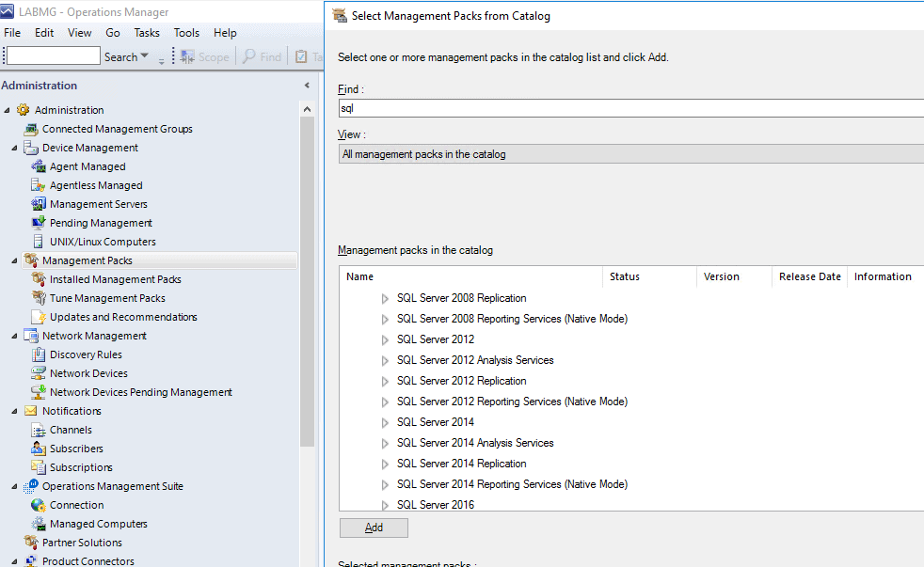
Task: Click the Network Management icon
Action: point(31,335)
